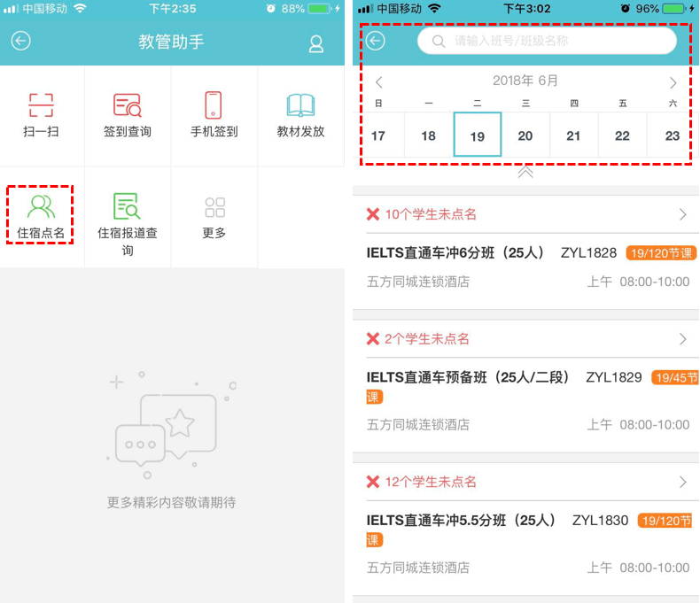Viewport: 700px width, 603px height.
Task: Tap the 手机签到 phone icon
Action: click(x=214, y=105)
